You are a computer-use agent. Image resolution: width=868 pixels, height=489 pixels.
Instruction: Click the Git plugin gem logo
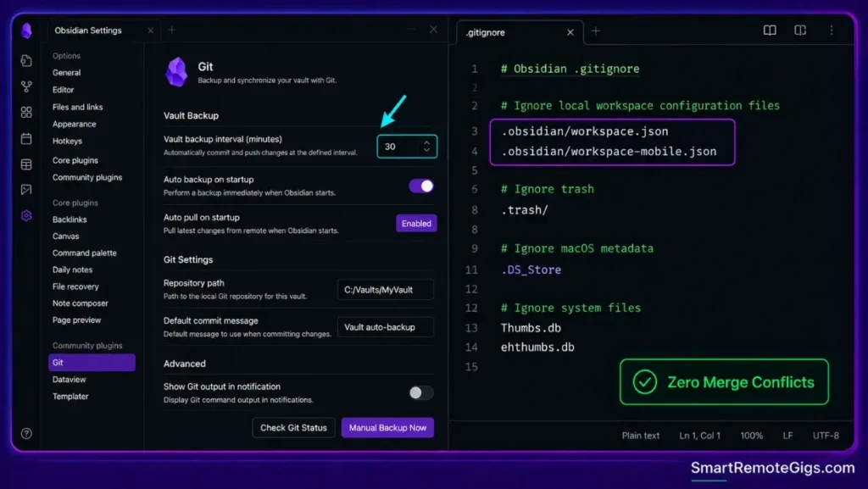[x=176, y=72]
